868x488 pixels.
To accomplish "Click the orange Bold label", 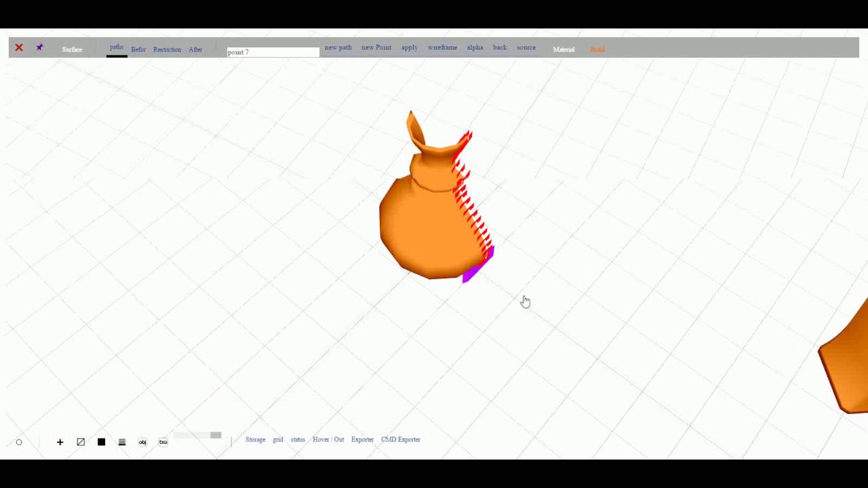I will pyautogui.click(x=597, y=49).
